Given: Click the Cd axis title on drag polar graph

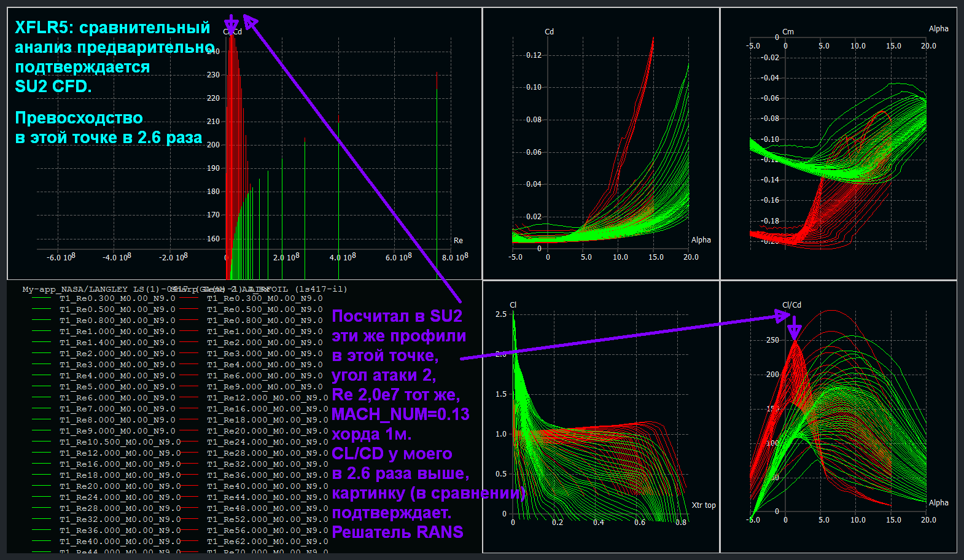Looking at the screenshot, I should (549, 32).
